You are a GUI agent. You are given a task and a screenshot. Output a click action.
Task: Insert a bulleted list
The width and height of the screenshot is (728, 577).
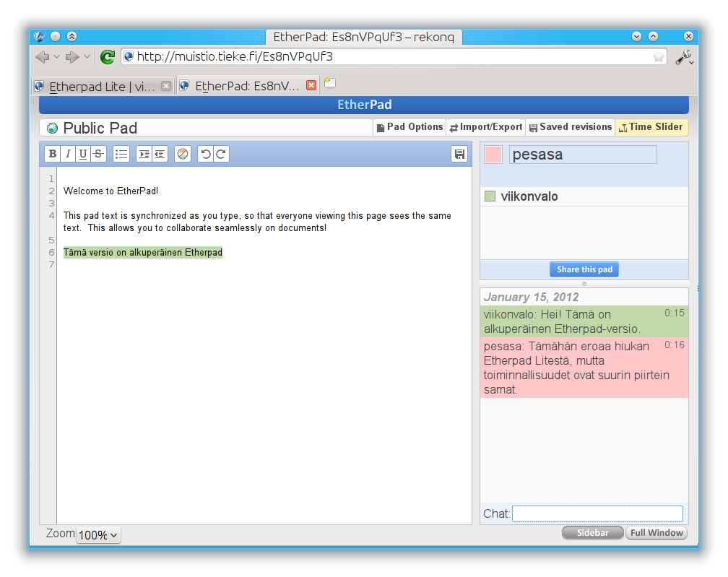[x=121, y=154]
